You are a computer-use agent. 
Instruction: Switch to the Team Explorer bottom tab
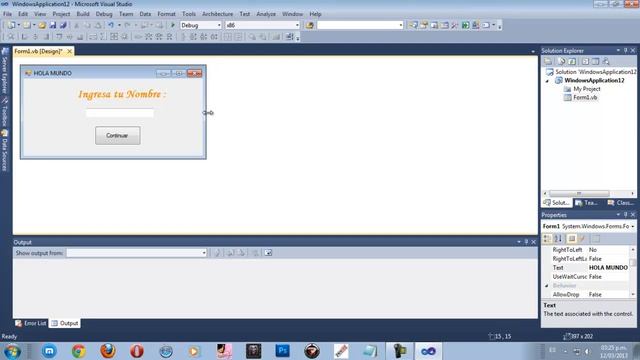587,203
